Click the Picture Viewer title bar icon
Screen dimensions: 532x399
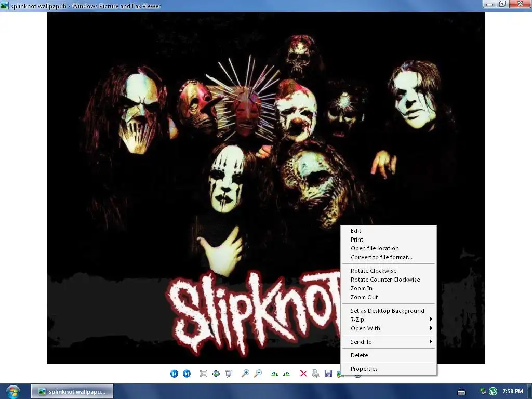tap(4, 5)
